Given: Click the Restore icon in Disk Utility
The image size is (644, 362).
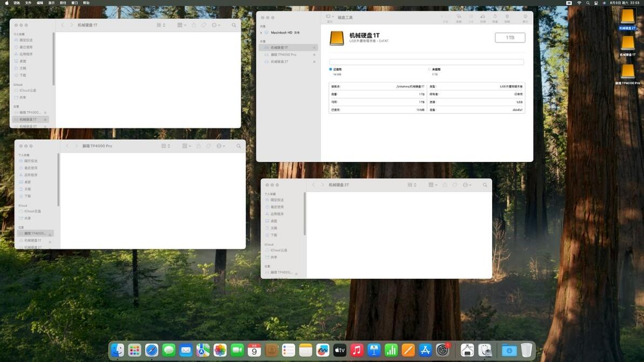Looking at the screenshot, I should pos(495,18).
